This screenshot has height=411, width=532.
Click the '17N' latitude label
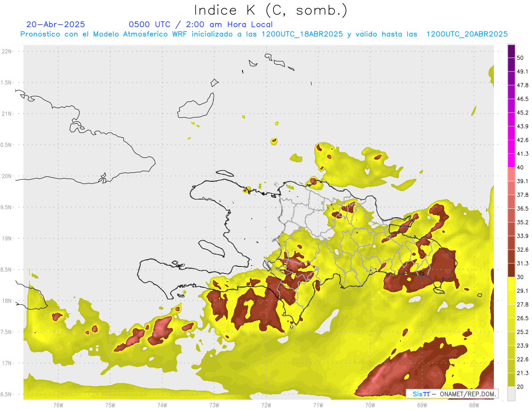pyautogui.click(x=7, y=363)
